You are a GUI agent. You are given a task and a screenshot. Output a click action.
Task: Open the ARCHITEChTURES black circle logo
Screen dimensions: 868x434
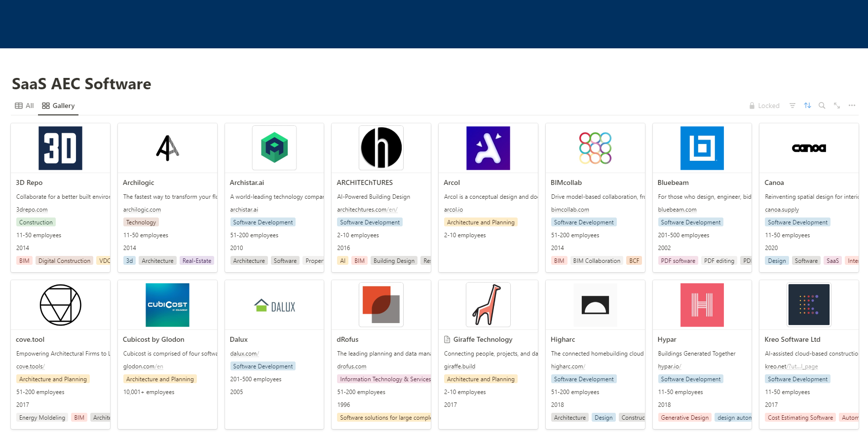point(381,148)
